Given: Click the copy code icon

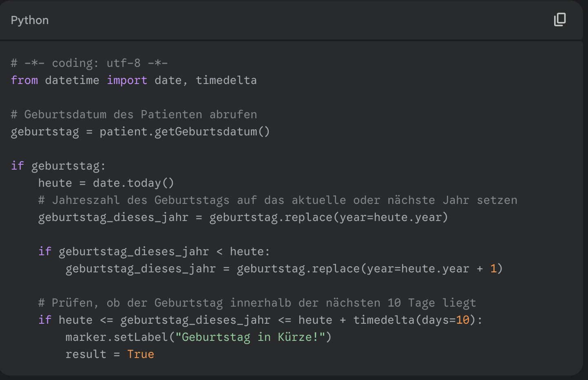Looking at the screenshot, I should (x=560, y=20).
